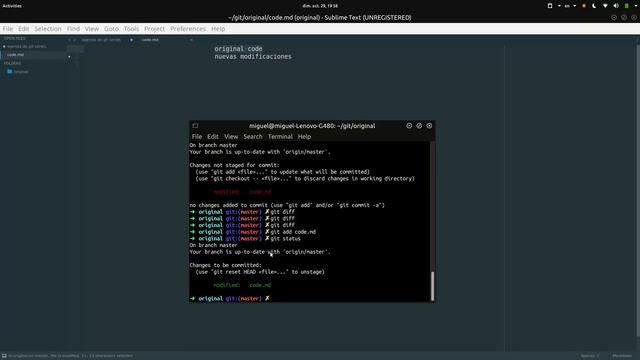Click the syntax selector in status bar
The height and width of the screenshot is (360, 640).
pos(622,356)
